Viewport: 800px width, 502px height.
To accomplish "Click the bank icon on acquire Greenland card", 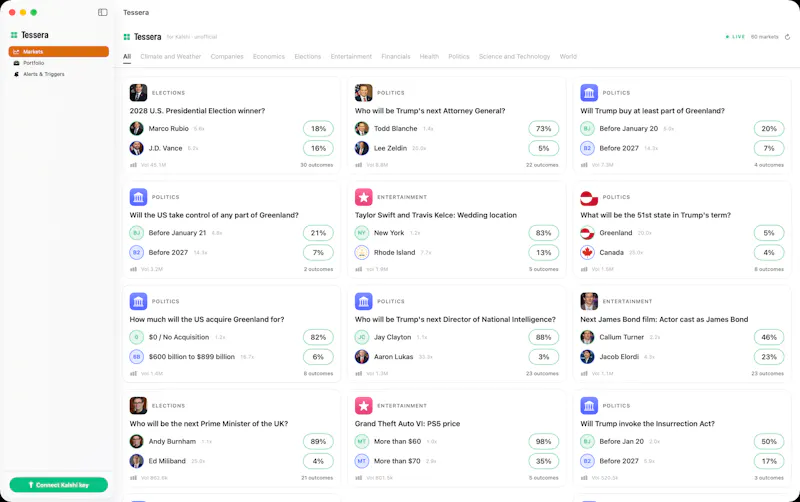I will [x=138, y=302].
